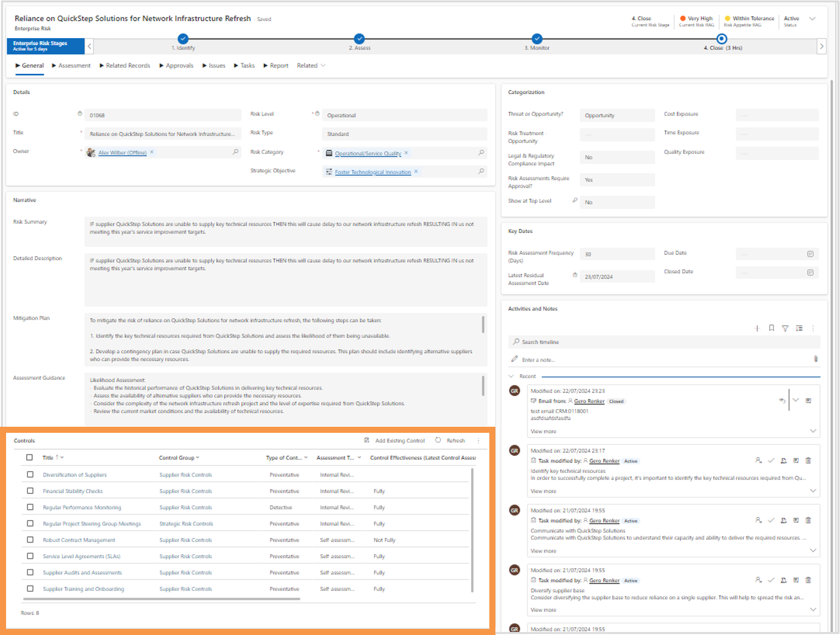This screenshot has height=635, width=840.
Task: Click View more on the 23:23 email card
Action: [543, 432]
